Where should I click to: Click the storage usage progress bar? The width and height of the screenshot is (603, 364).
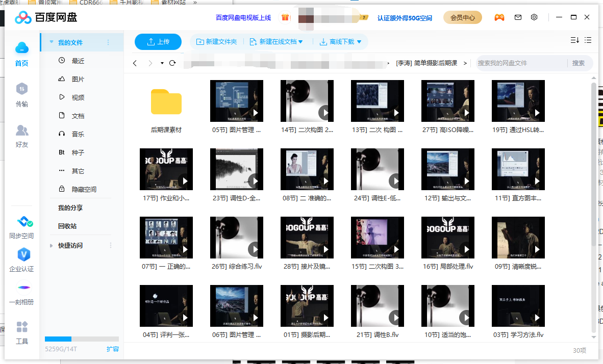[x=82, y=339]
